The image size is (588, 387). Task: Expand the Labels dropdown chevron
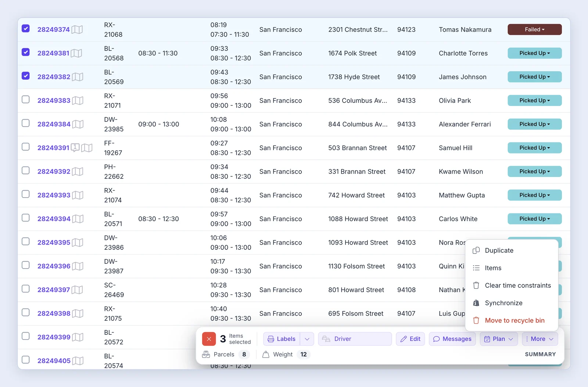point(307,339)
